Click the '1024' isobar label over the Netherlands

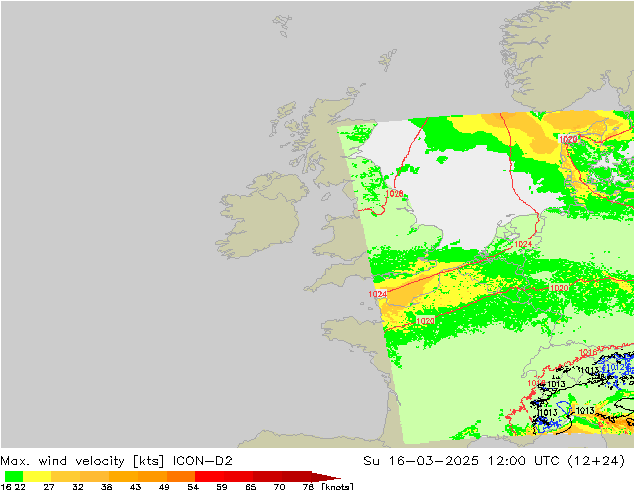pyautogui.click(x=523, y=244)
